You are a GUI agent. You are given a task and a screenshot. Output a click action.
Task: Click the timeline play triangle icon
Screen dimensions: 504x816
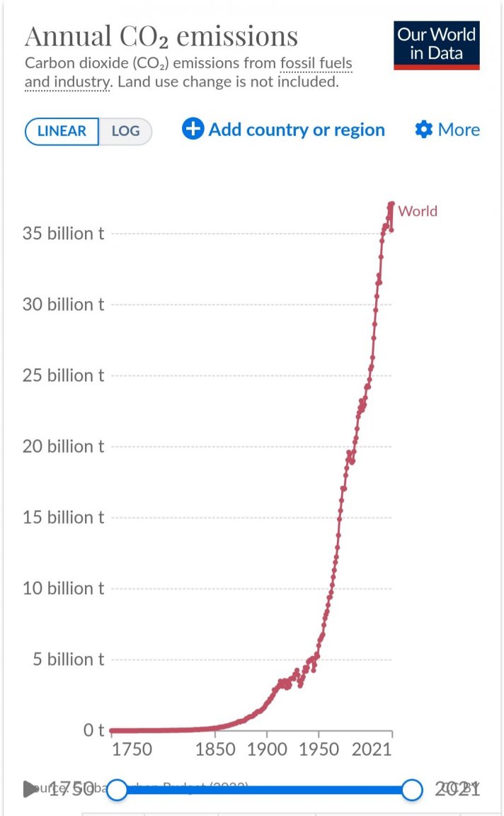point(30,789)
